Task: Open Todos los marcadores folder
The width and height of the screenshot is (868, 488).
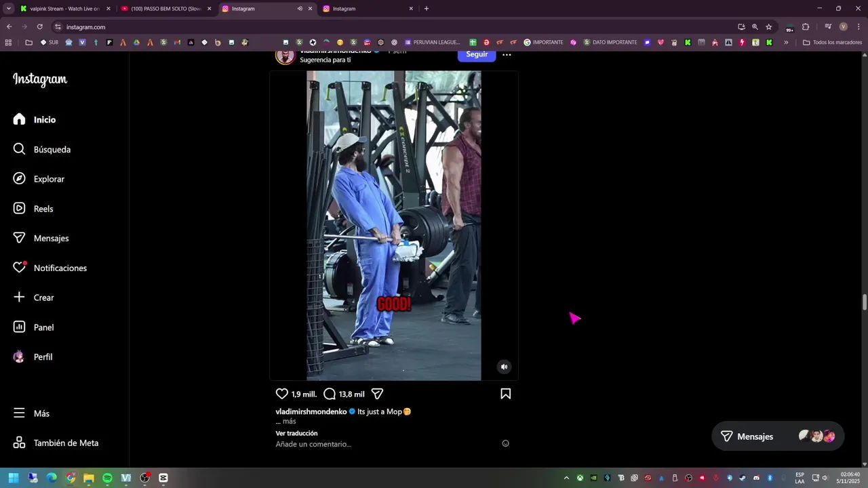Action: pyautogui.click(x=832, y=42)
